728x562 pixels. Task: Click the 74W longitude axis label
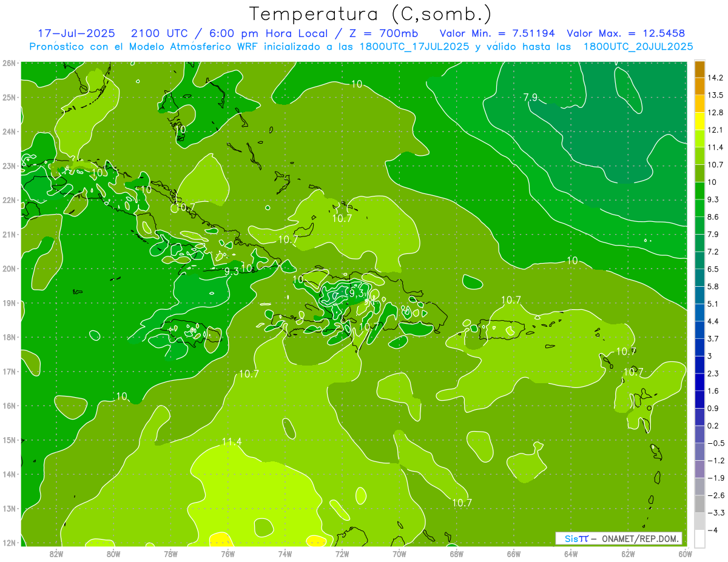coord(285,554)
